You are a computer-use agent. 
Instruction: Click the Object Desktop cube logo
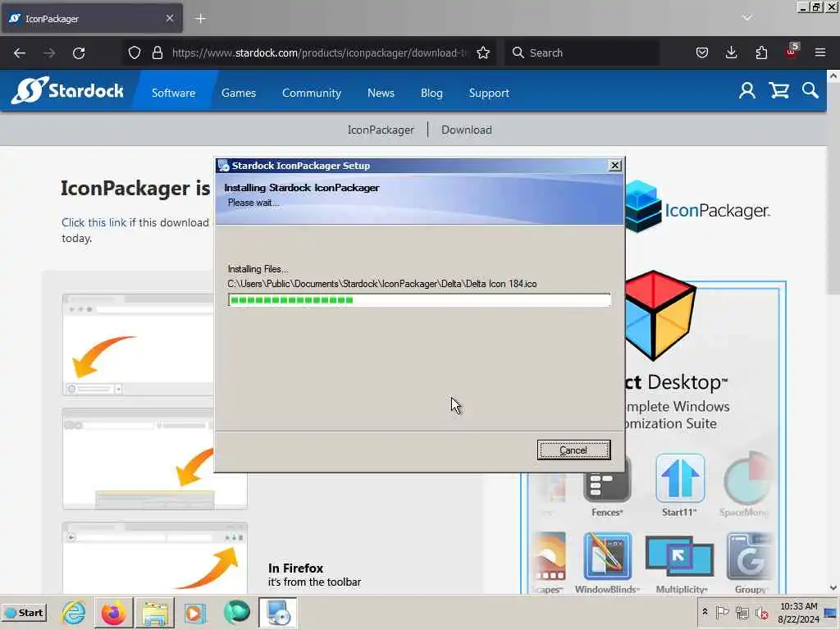pos(660,314)
